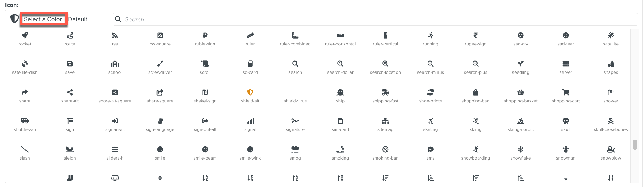Select the rocket icon
The width and height of the screenshot is (644, 187).
click(25, 36)
